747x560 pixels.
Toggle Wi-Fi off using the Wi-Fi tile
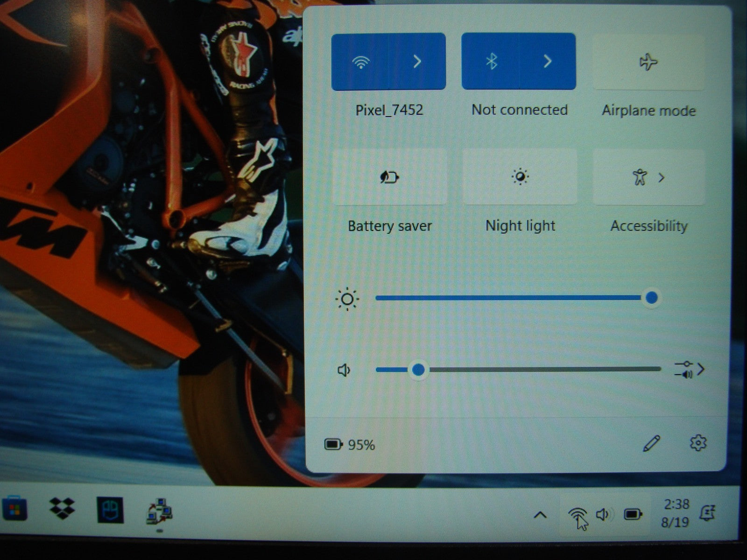point(360,62)
